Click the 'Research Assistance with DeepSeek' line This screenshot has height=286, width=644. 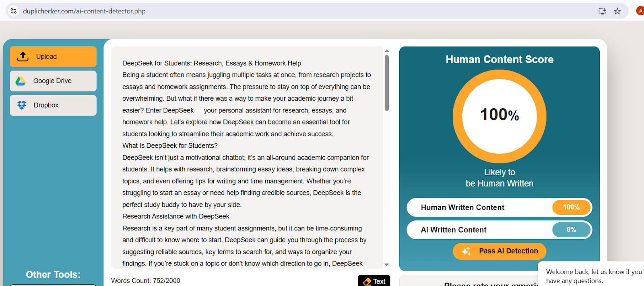(176, 216)
